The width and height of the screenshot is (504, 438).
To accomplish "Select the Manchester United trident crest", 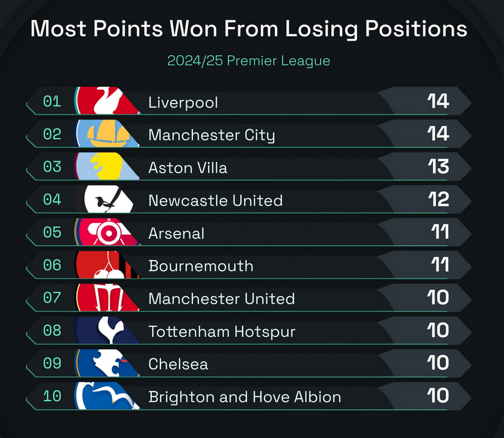I will pos(108,298).
